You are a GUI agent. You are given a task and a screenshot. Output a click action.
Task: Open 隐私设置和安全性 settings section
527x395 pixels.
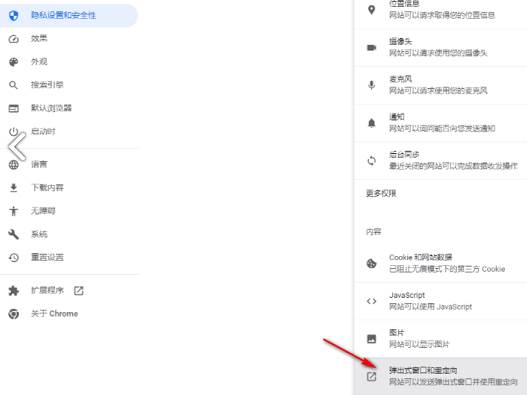69,15
